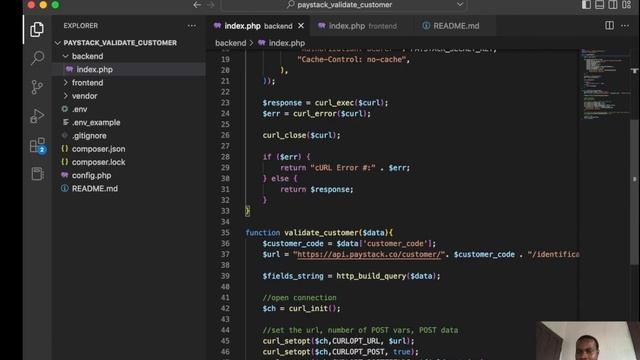
Task: Click the EXPLORER panel title
Action: coord(81,26)
